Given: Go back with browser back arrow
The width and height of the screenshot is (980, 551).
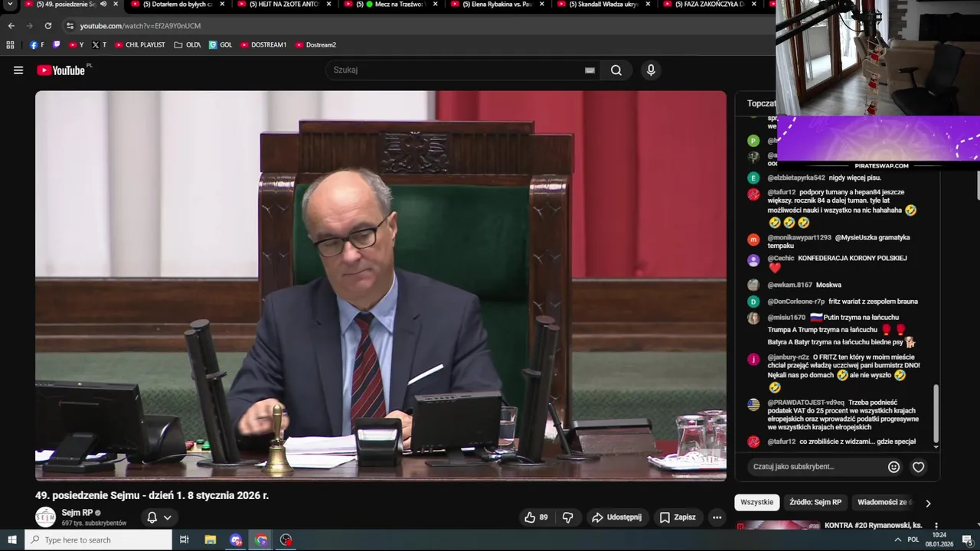Looking at the screenshot, I should point(11,26).
